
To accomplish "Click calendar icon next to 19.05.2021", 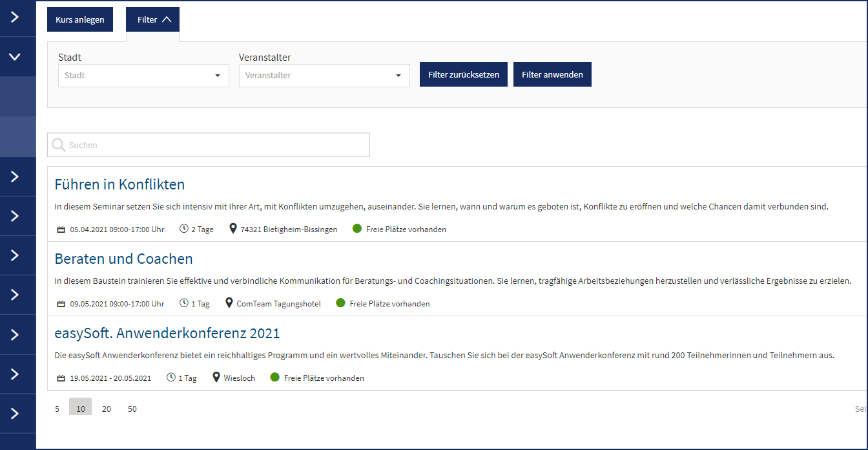I will [x=61, y=378].
